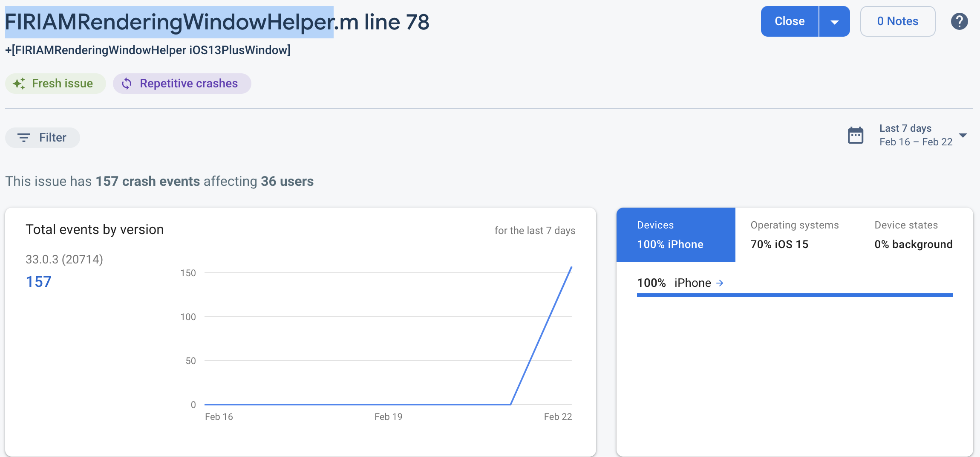Click the Feb 22 peak on the chart line

571,268
